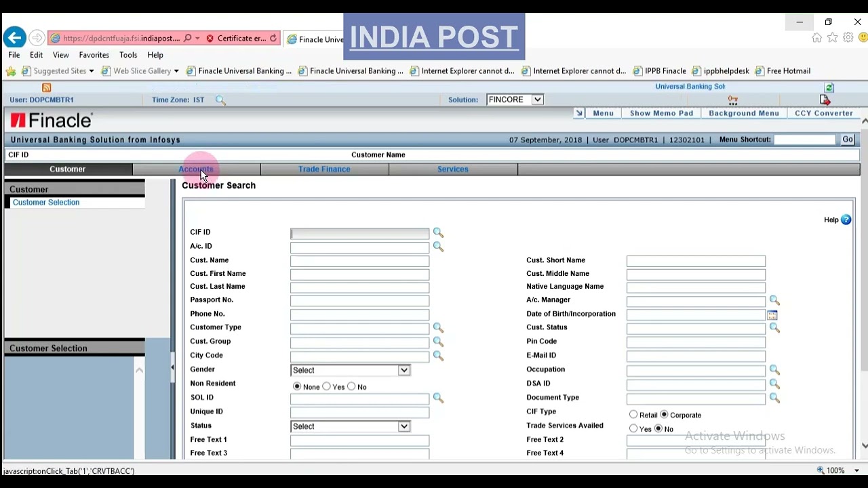
Task: Open the address bar search dropdown arrow
Action: tap(197, 39)
